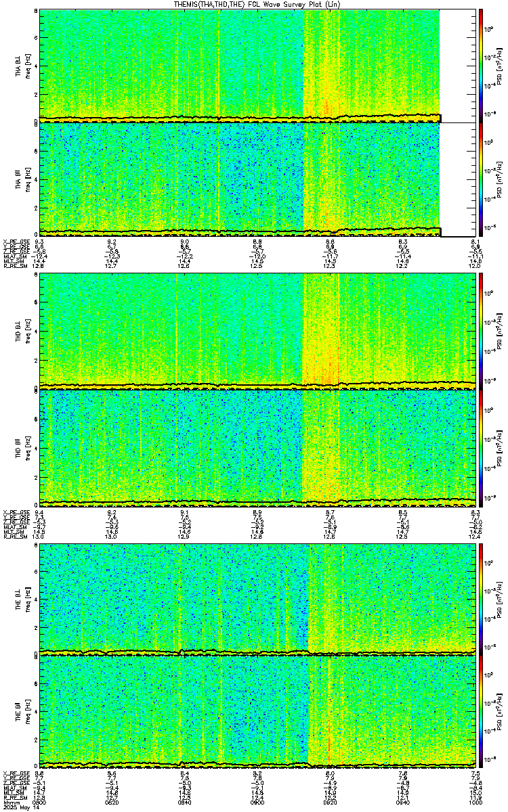Click the THEMIS FGL Wave Survey Plot title
The image size is (508, 812).
[254, 4]
